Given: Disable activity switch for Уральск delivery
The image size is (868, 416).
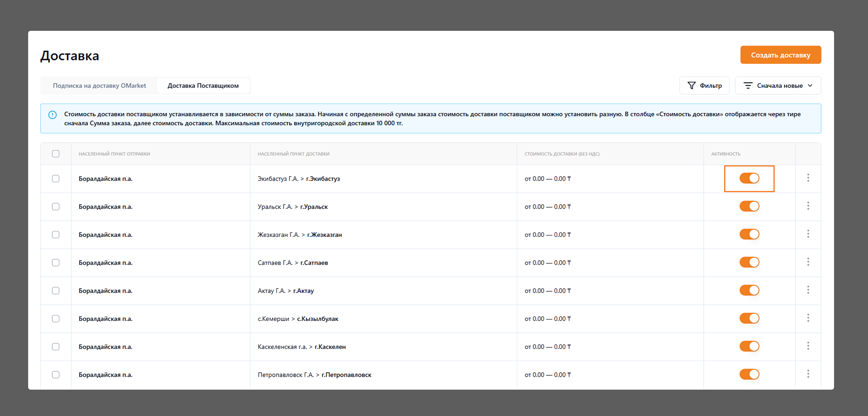Looking at the screenshot, I should [x=749, y=206].
